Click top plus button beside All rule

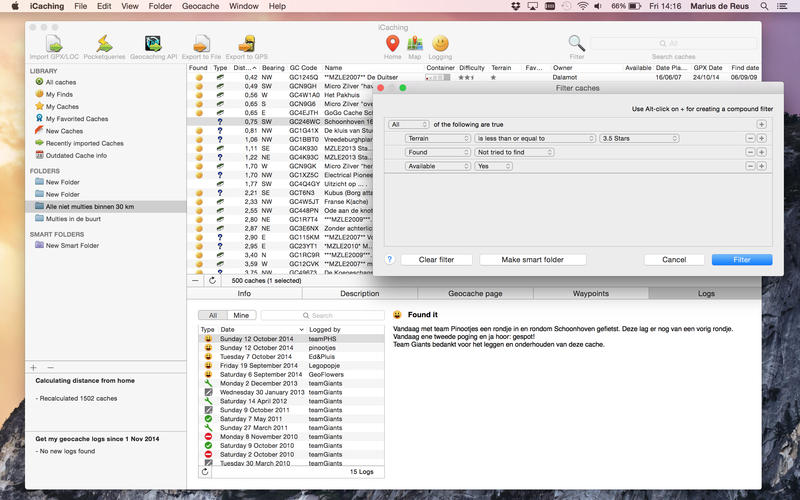(762, 124)
